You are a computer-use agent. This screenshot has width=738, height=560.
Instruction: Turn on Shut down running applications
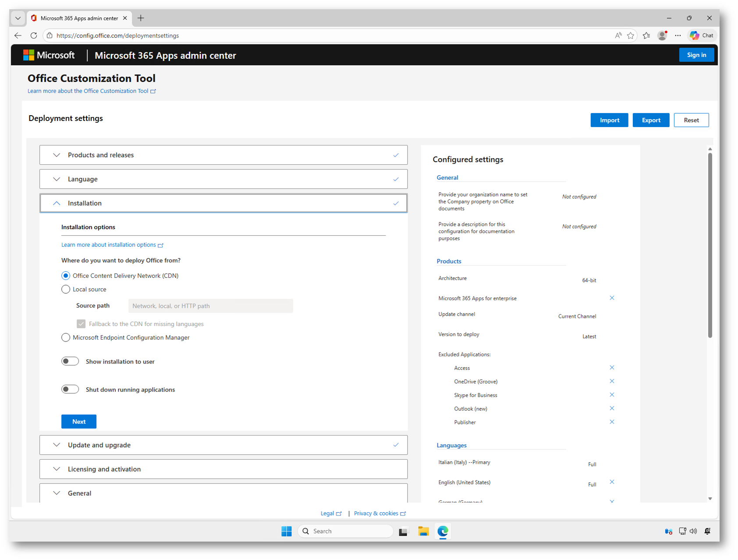click(x=70, y=390)
